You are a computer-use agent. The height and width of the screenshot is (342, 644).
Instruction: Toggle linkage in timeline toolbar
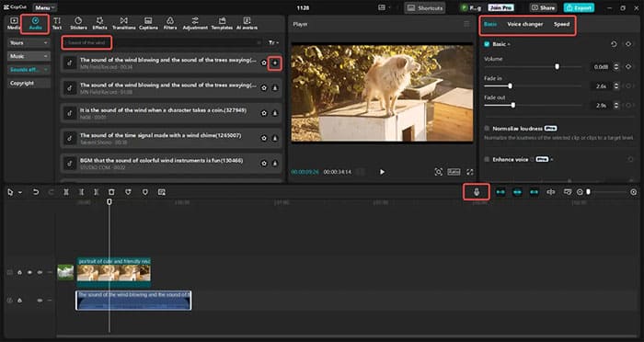click(x=534, y=192)
